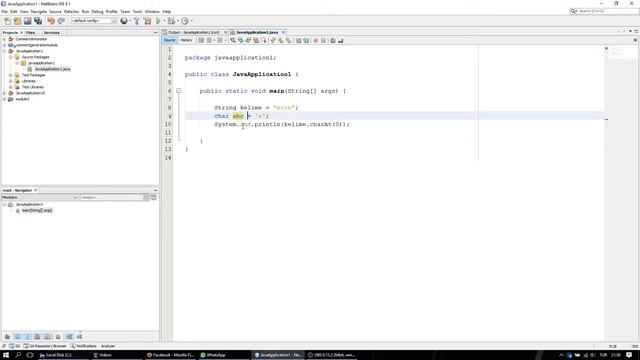Run the project with the green play icon
The width and height of the screenshot is (640, 360).
[158, 21]
